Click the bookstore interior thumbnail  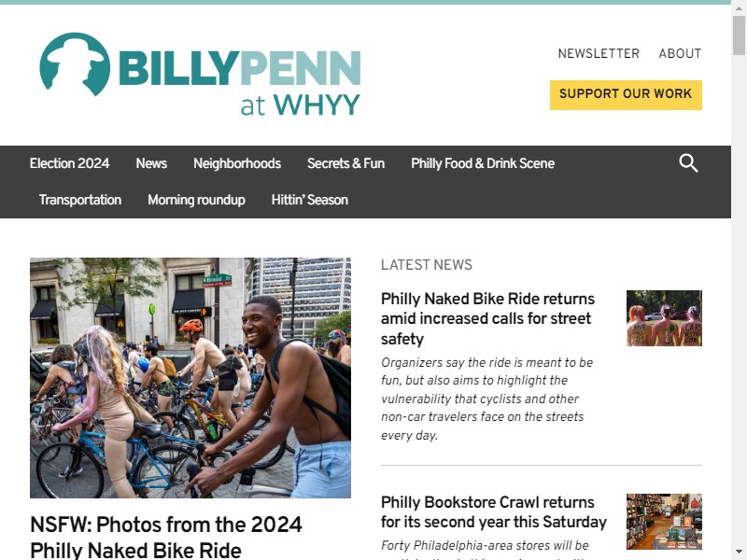click(x=664, y=522)
